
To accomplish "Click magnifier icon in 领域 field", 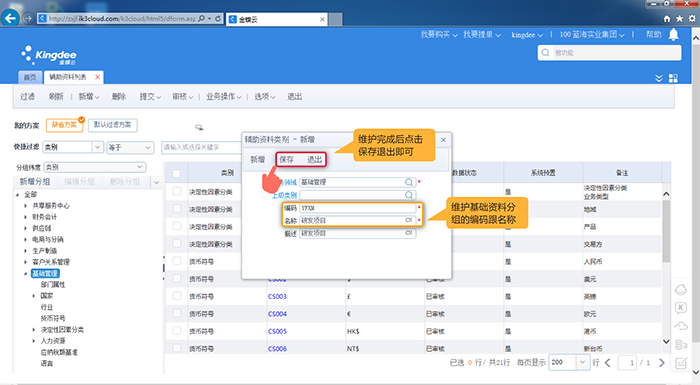I will click(408, 182).
